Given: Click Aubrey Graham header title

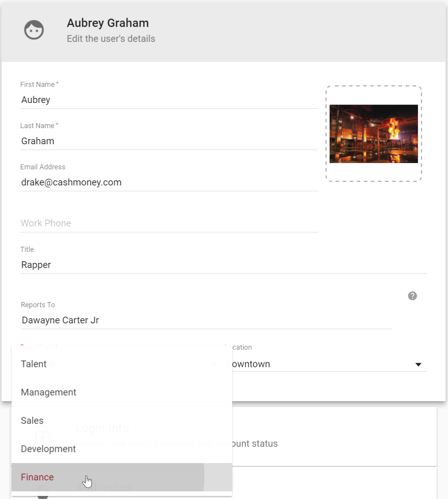Looking at the screenshot, I should point(108,23).
